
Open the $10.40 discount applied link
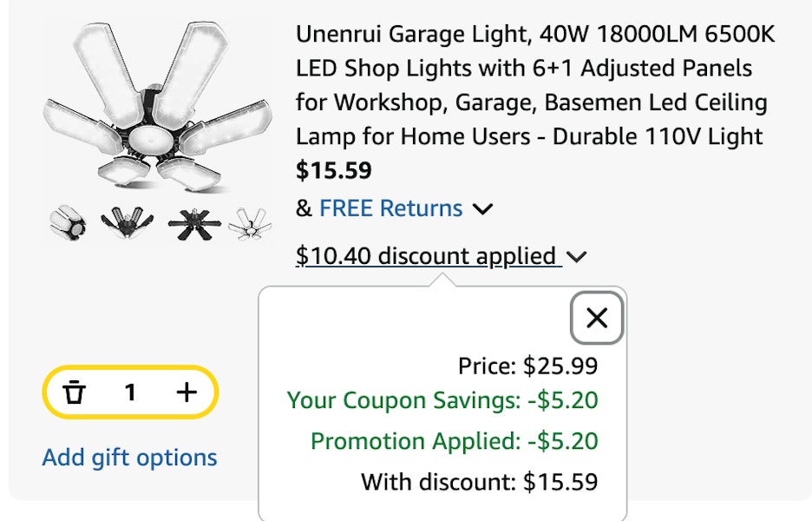coord(429,256)
